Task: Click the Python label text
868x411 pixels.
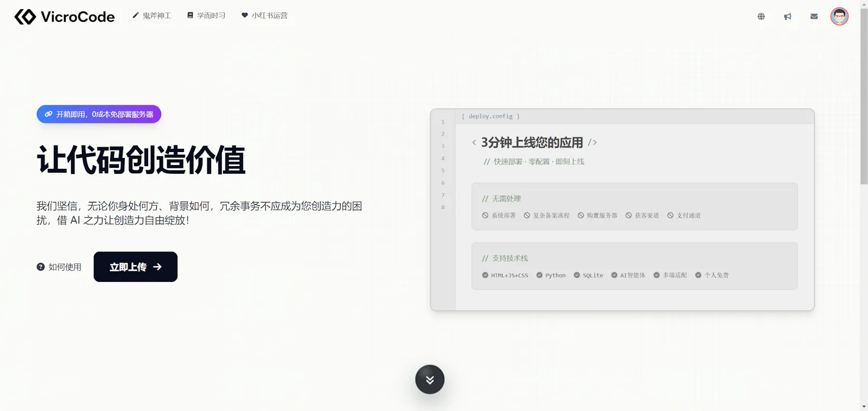Action: [x=556, y=275]
